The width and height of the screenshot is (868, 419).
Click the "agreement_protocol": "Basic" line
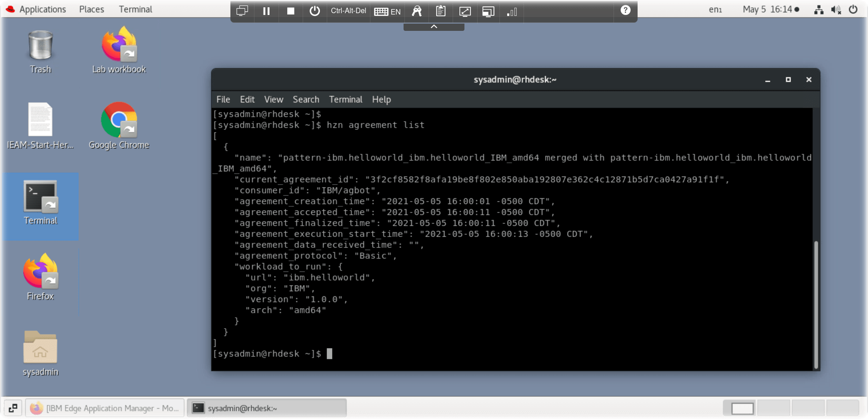tap(315, 256)
